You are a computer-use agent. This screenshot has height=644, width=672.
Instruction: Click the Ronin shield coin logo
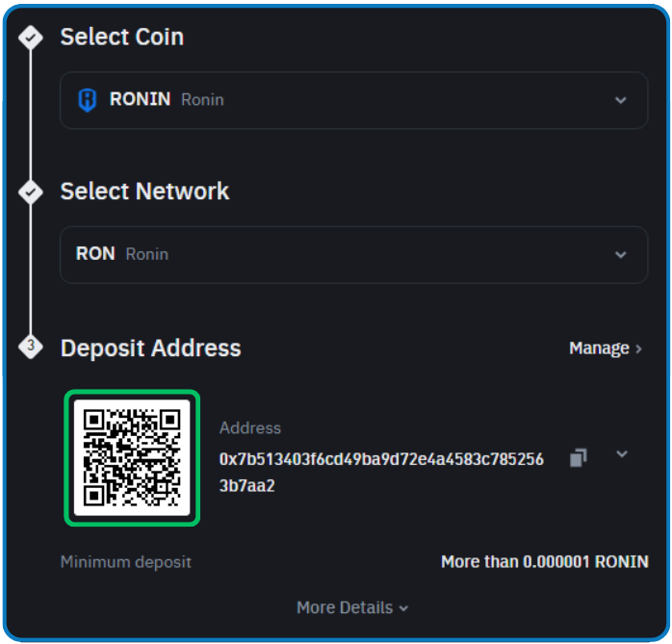pos(88,100)
